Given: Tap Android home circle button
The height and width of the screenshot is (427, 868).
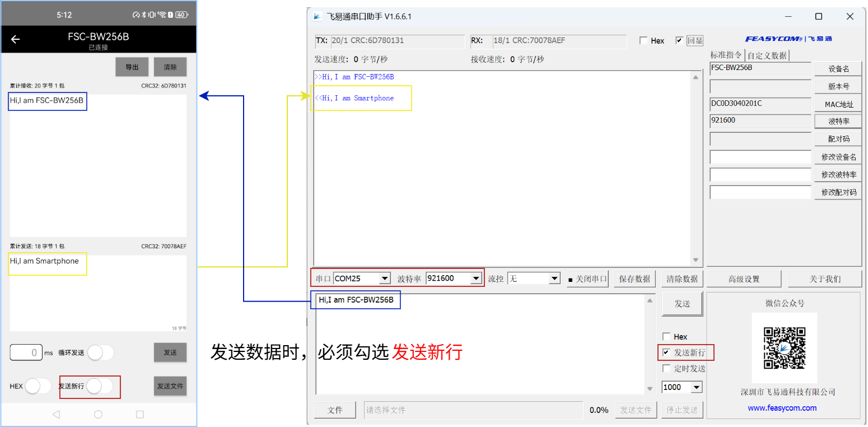Looking at the screenshot, I should click(99, 415).
